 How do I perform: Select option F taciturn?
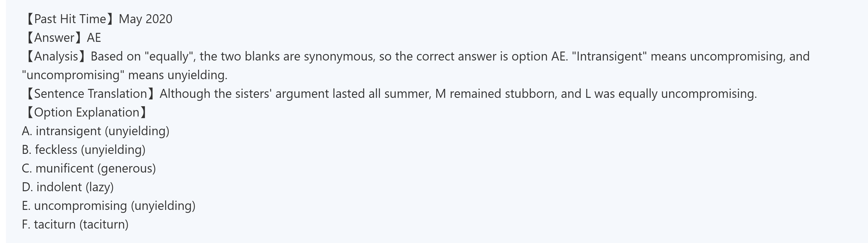[75, 225]
